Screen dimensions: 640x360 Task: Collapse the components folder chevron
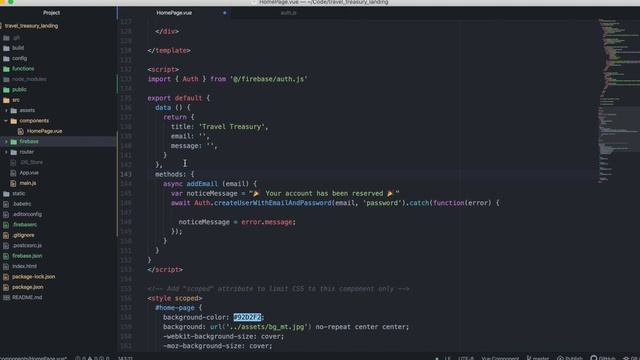6,121
